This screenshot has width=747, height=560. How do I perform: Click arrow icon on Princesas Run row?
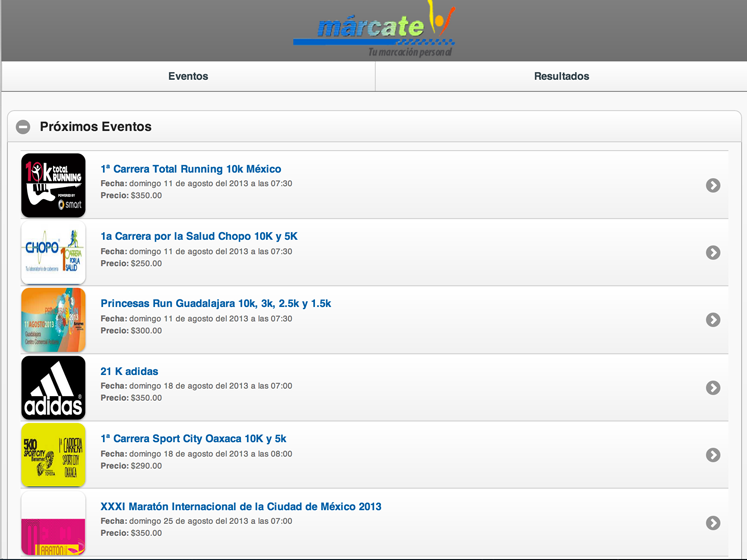tap(713, 320)
